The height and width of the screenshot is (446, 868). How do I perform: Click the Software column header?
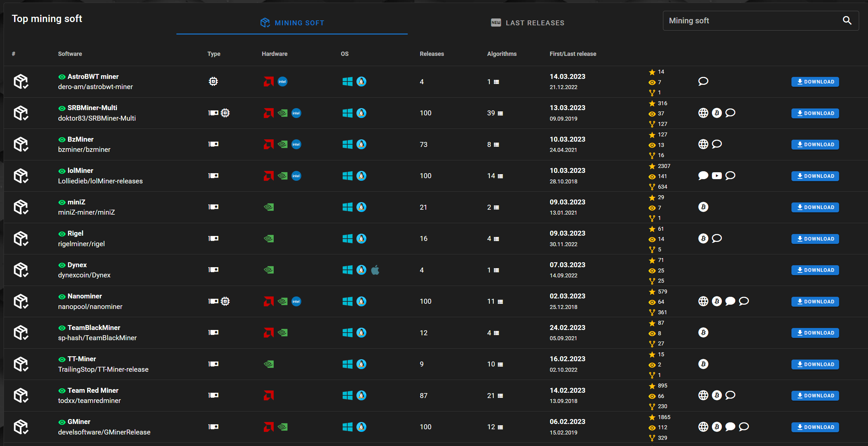[70, 54]
